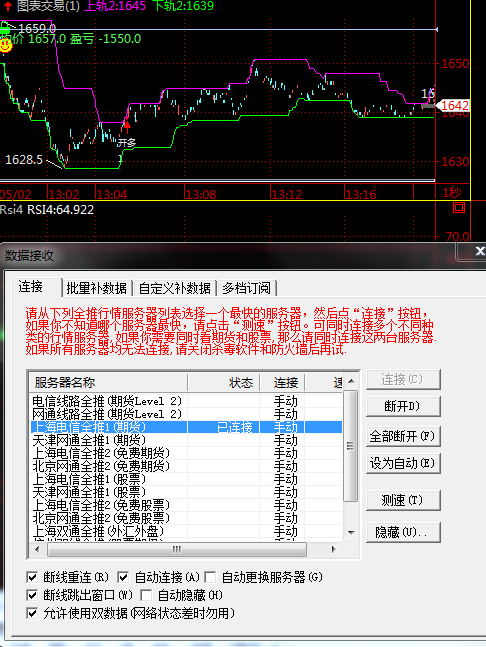Toggle the 断线跳出窗口(W) checkbox

[x=32, y=595]
